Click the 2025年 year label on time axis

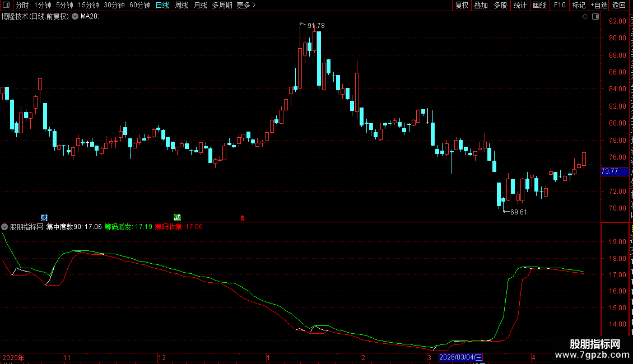pyautogui.click(x=13, y=357)
